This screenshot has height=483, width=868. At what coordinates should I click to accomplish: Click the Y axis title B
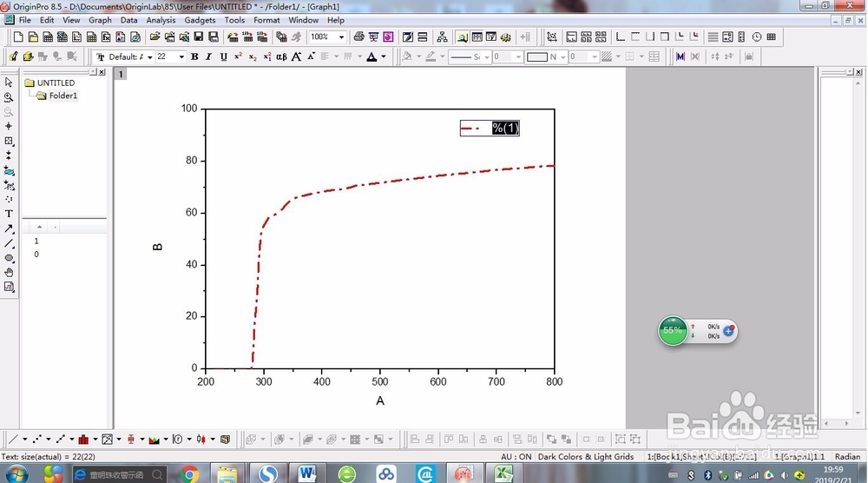point(157,247)
